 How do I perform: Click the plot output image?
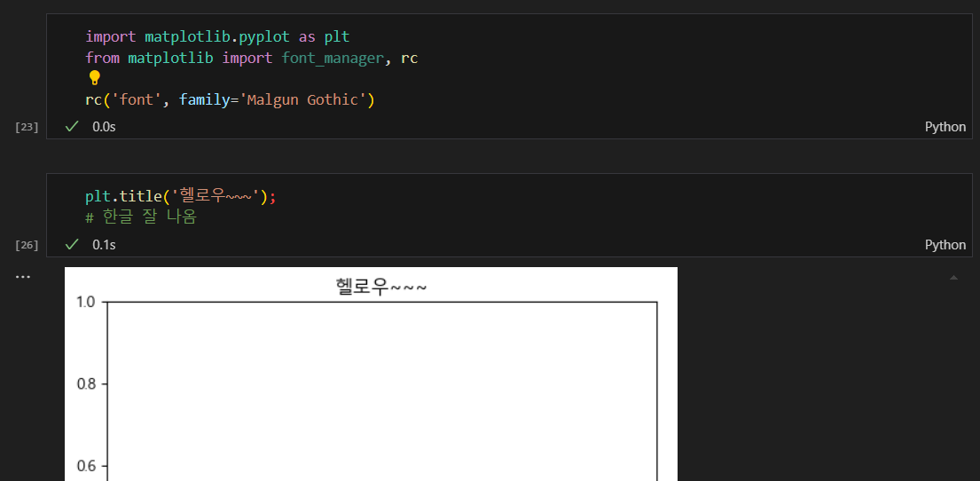coord(372,374)
